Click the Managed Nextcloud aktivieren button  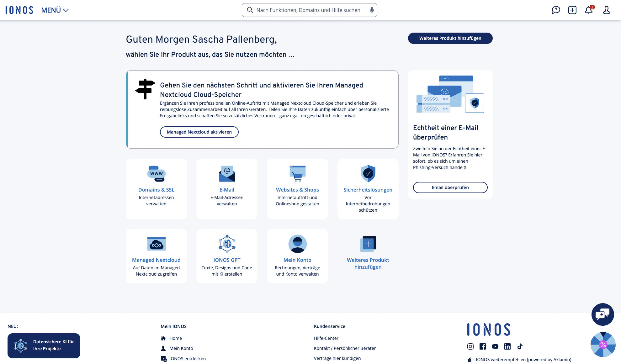[x=199, y=132]
